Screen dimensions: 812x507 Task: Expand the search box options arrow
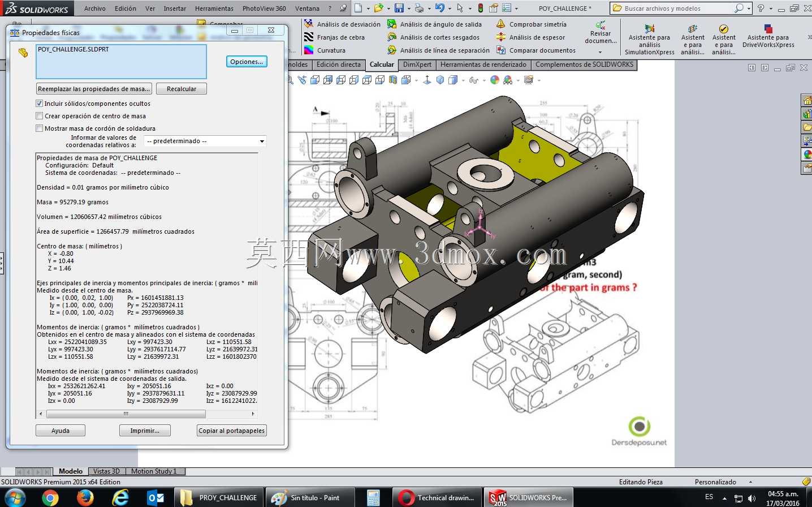(749, 8)
